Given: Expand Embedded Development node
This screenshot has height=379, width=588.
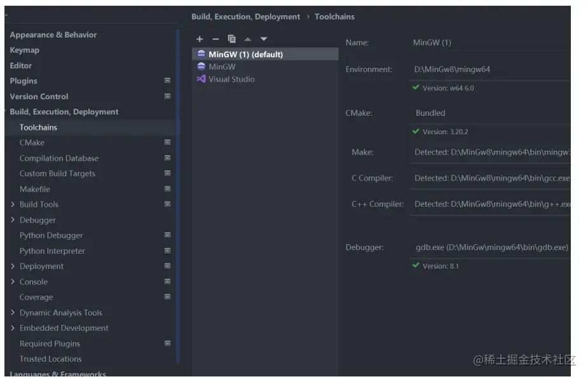Looking at the screenshot, I should 13,328.
